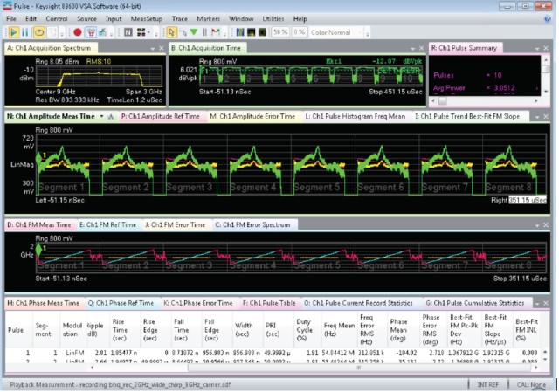
Task: Open the Utilities menu
Action: click(x=273, y=19)
